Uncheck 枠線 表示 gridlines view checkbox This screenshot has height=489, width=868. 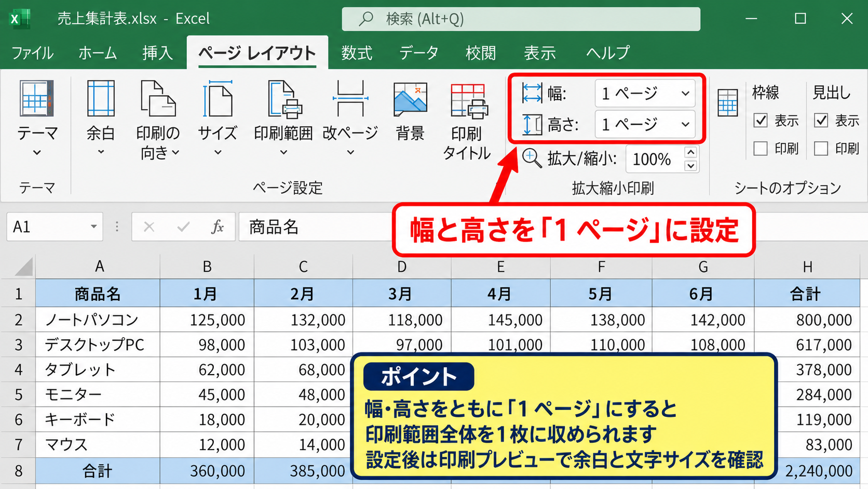coord(761,121)
